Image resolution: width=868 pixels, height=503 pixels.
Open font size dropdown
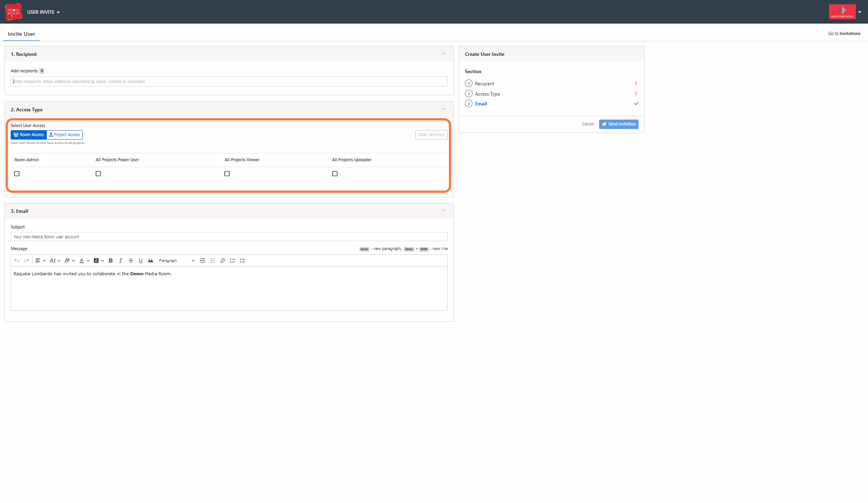point(55,261)
